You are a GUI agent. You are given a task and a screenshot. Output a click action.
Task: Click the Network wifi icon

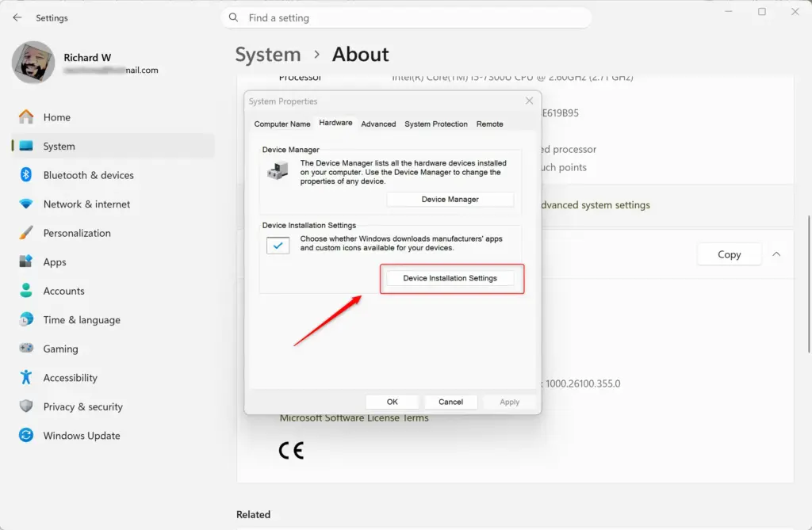pos(26,204)
